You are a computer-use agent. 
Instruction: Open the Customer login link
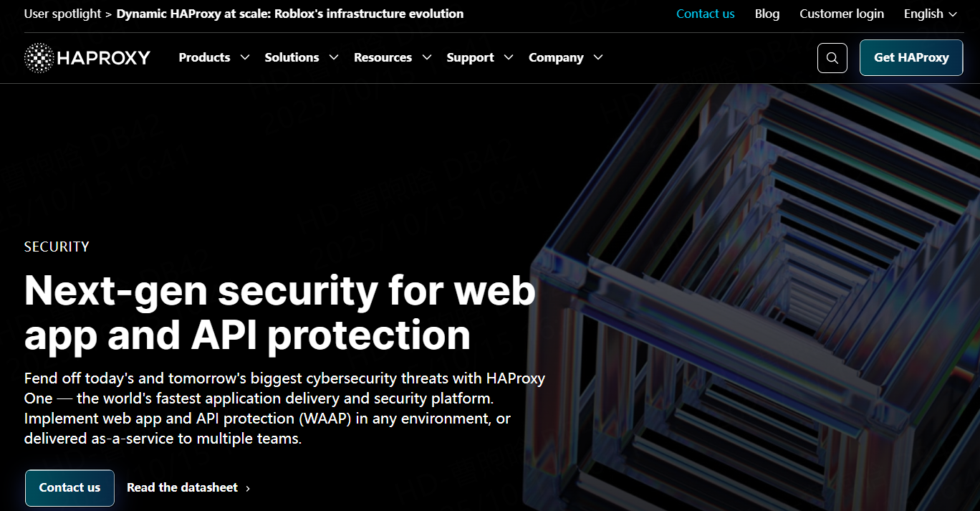tap(842, 14)
